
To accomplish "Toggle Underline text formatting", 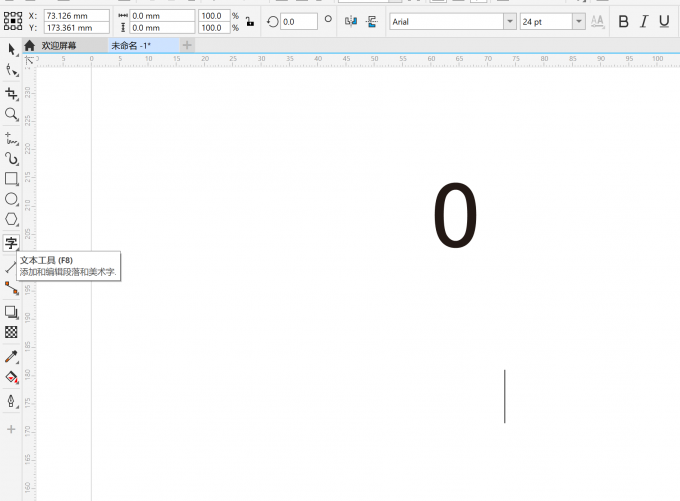I will (x=664, y=21).
